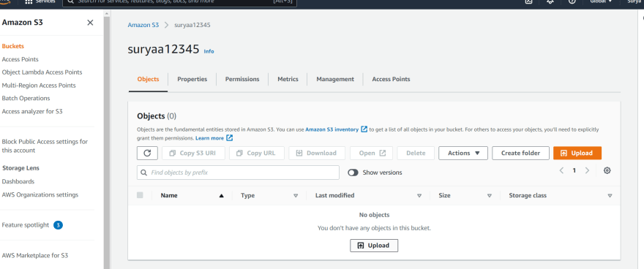This screenshot has height=269, width=644.
Task: Open the CloudShell icon in header
Action: click(x=528, y=1)
